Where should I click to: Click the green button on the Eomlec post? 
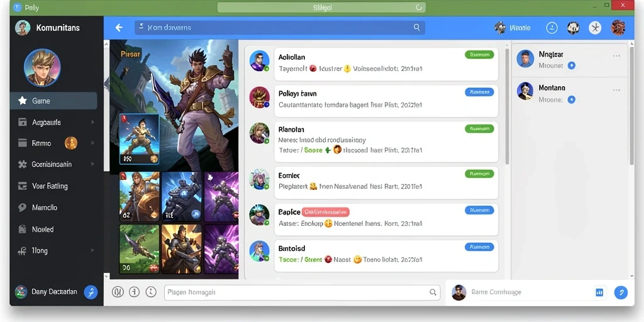479,174
